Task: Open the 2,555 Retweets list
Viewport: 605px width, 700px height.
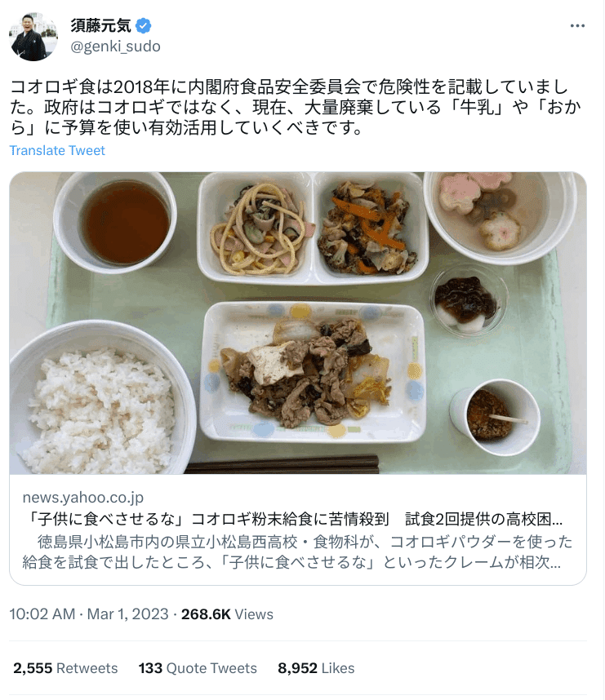Action: [x=65, y=668]
